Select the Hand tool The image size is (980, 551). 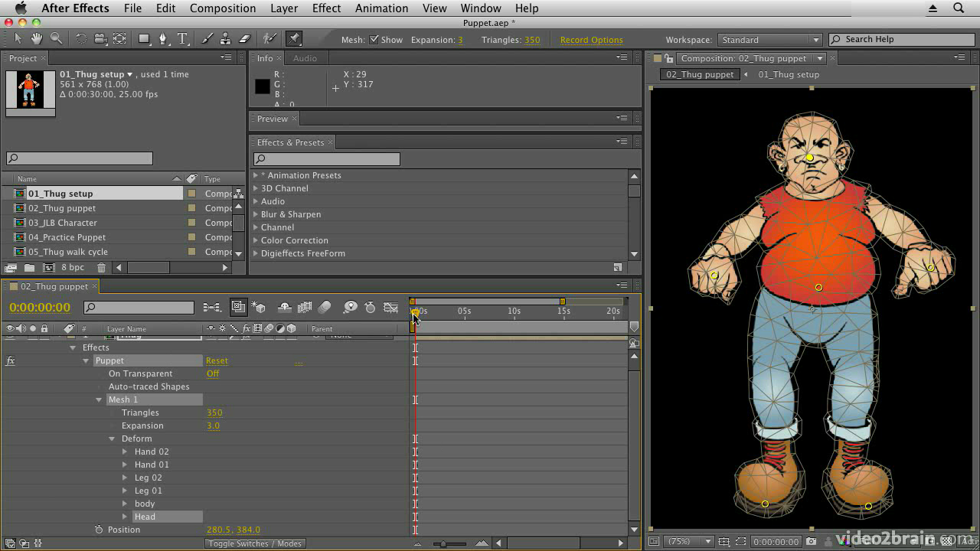coord(37,38)
